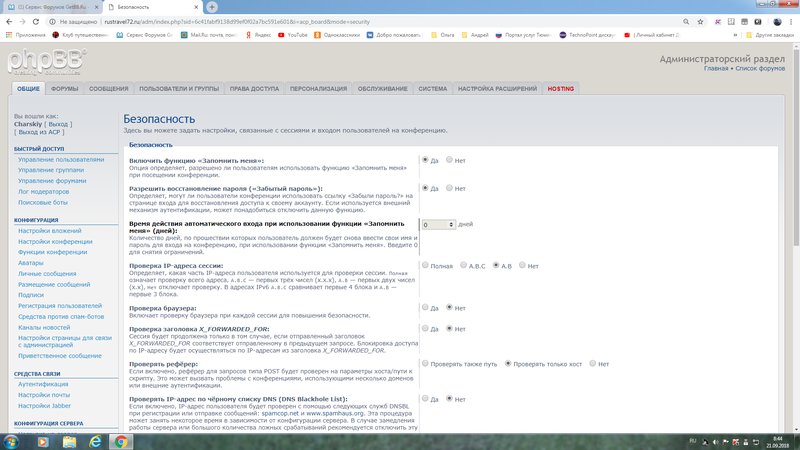This screenshot has width=800, height=450.
Task: Open the 'Система' tab
Action: tap(432, 89)
